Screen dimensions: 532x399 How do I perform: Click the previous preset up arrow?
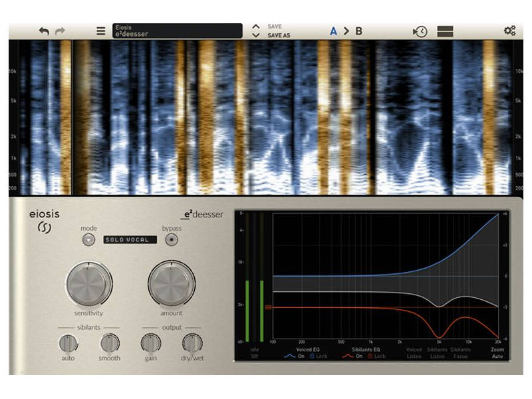256,25
